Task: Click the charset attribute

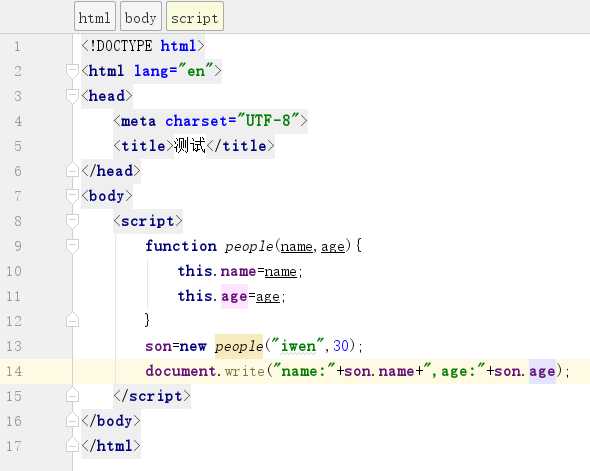Action: point(196,121)
